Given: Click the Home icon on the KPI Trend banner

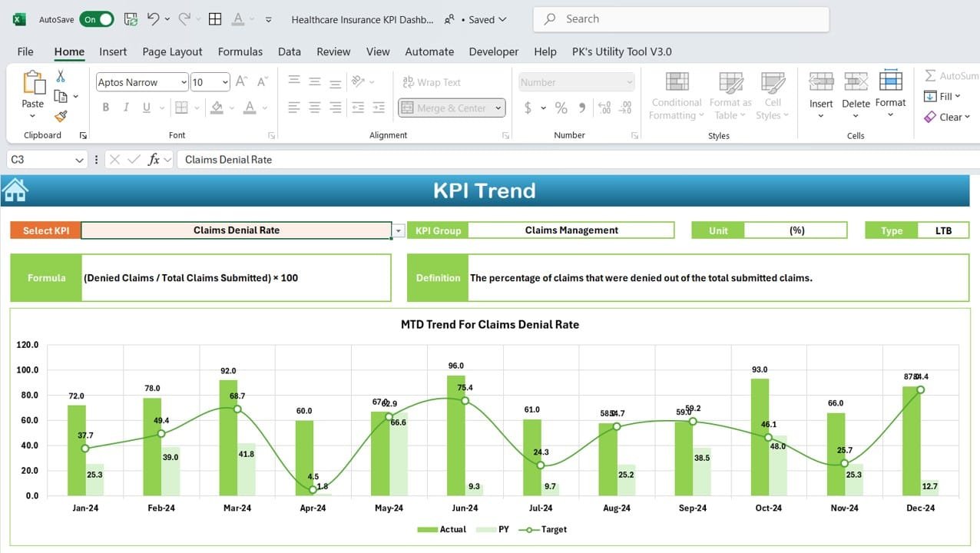Looking at the screenshot, I should (15, 189).
